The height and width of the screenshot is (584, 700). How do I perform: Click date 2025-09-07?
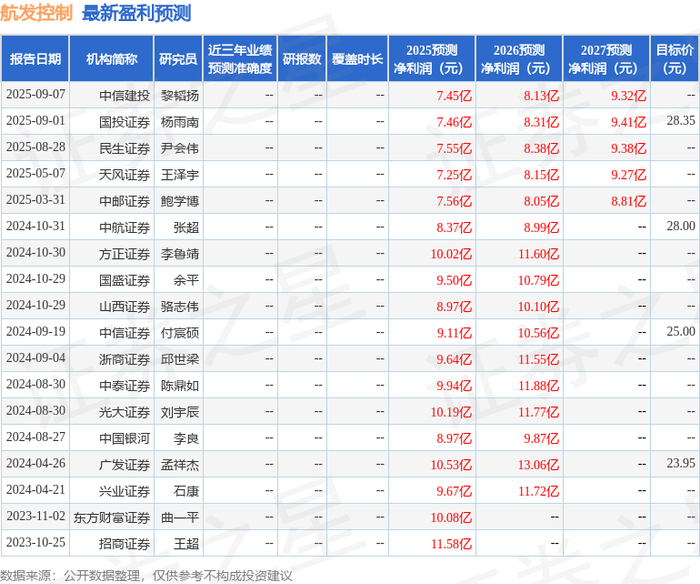(36, 94)
